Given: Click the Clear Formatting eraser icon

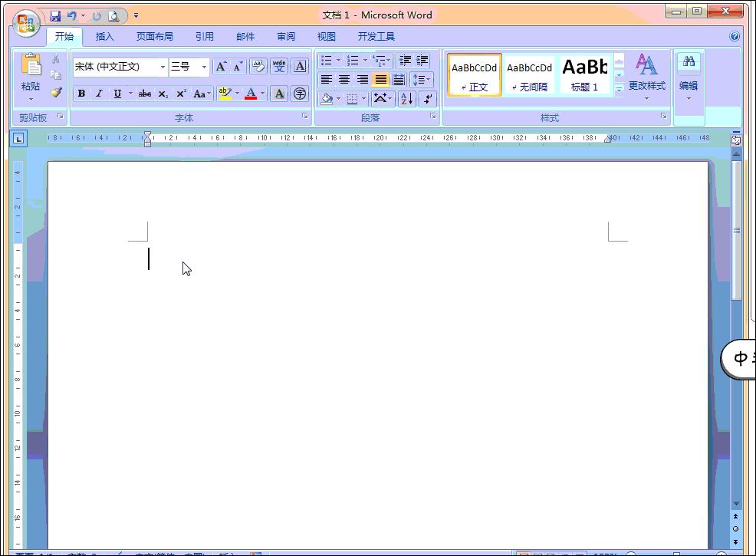Looking at the screenshot, I should 258,67.
